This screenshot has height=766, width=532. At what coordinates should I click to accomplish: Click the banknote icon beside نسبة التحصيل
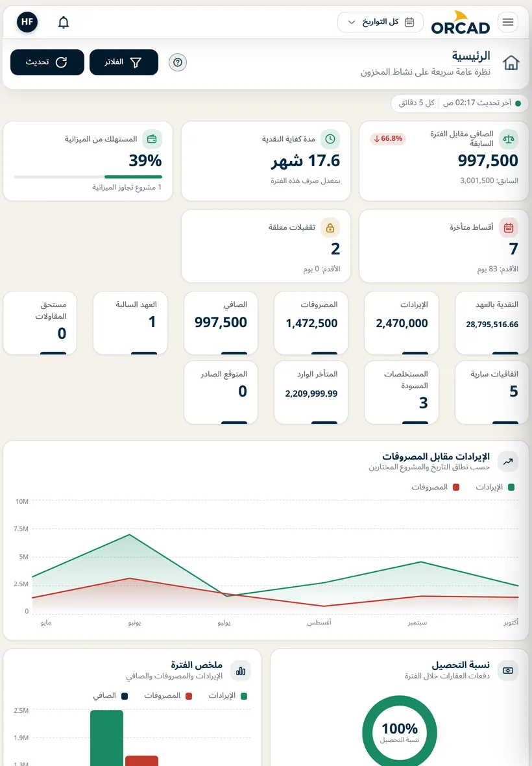(508, 670)
